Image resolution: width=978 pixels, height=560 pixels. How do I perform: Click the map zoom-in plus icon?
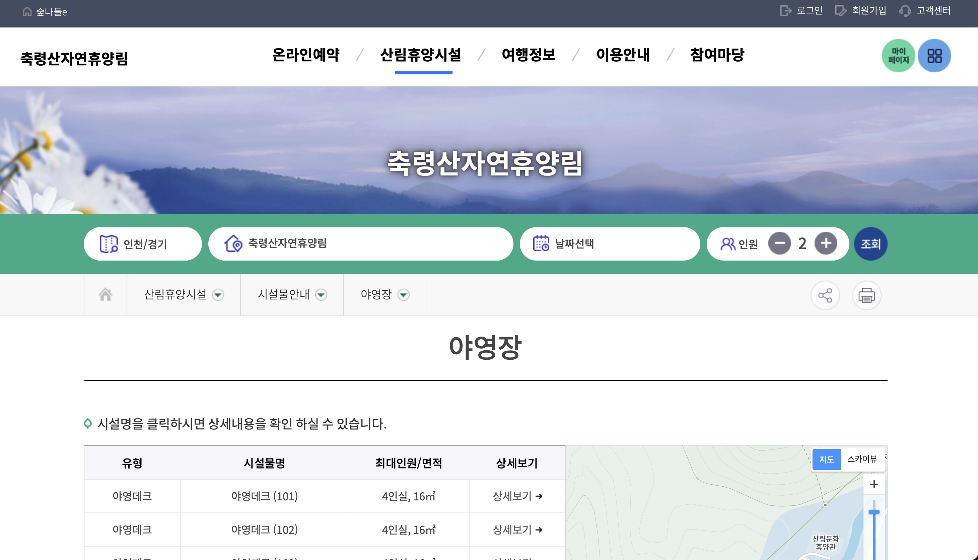point(874,484)
